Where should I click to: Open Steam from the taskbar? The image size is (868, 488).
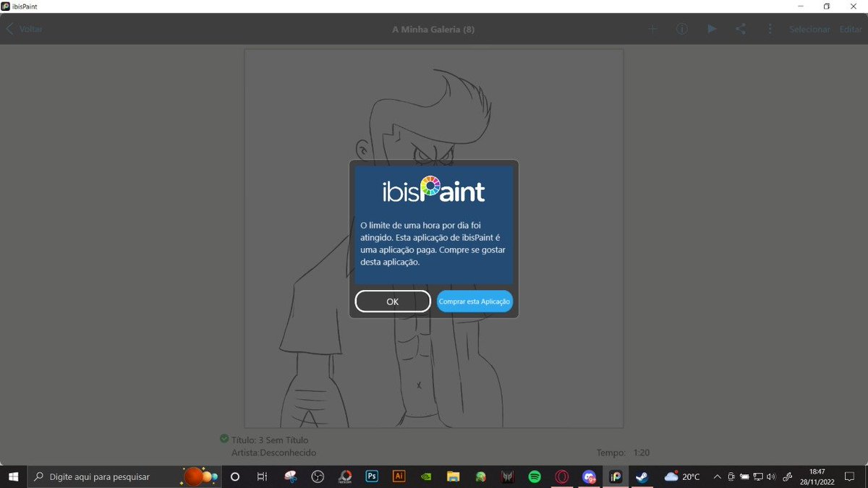[642, 476]
